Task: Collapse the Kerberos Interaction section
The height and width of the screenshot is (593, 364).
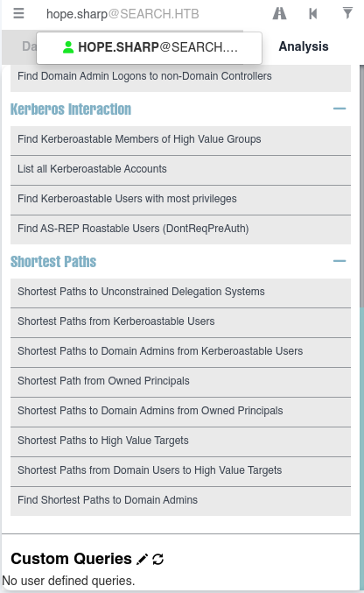Action: [x=339, y=109]
